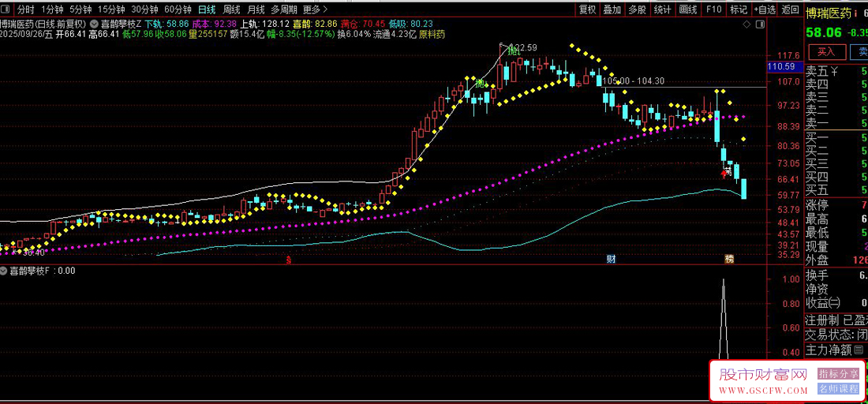Click the 105.00 - 104.30 level label
Viewport: 868px width, 404px height.
click(634, 80)
